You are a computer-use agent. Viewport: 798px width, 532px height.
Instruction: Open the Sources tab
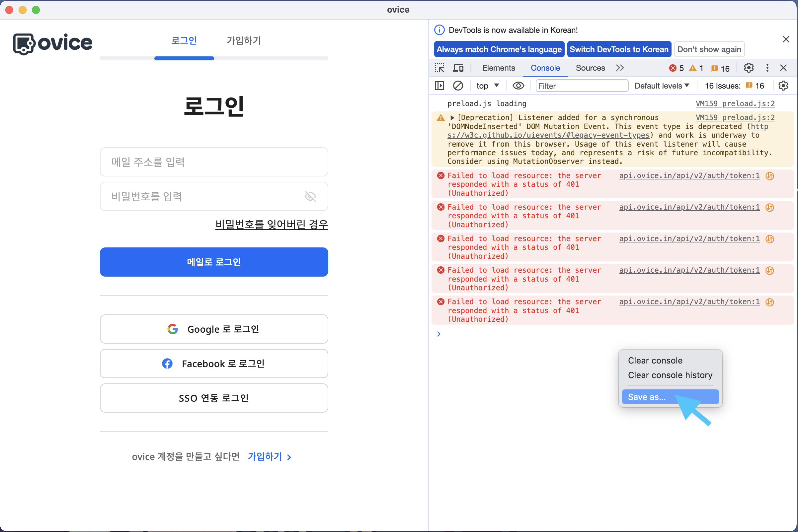590,68
